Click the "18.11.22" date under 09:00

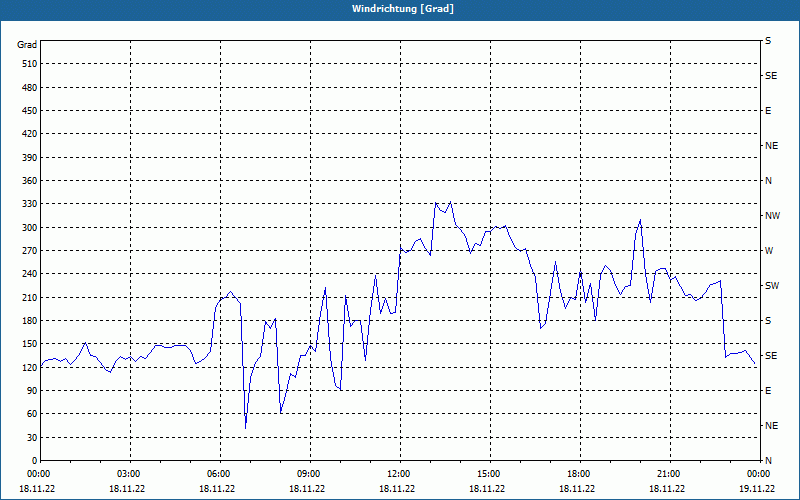click(307, 488)
